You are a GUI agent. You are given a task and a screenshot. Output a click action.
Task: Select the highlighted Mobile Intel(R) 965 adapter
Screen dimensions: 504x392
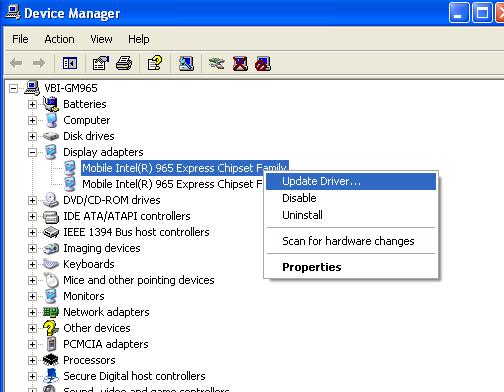click(x=185, y=168)
